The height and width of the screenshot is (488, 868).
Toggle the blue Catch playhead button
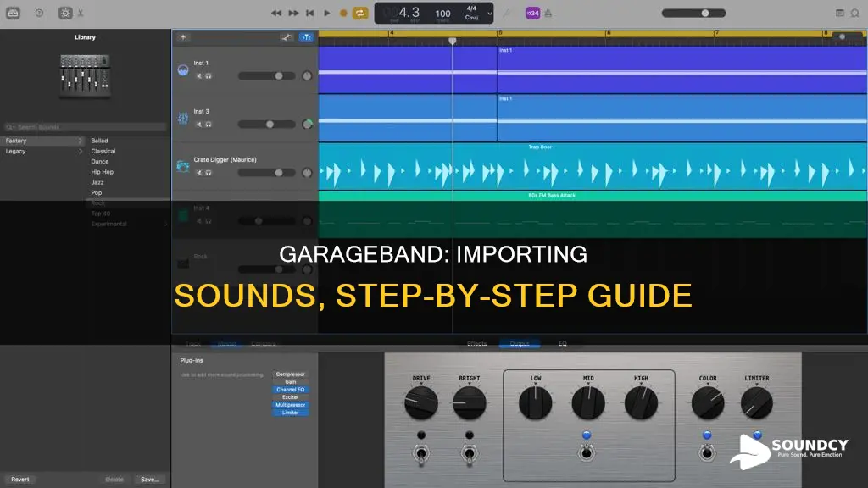pos(306,37)
